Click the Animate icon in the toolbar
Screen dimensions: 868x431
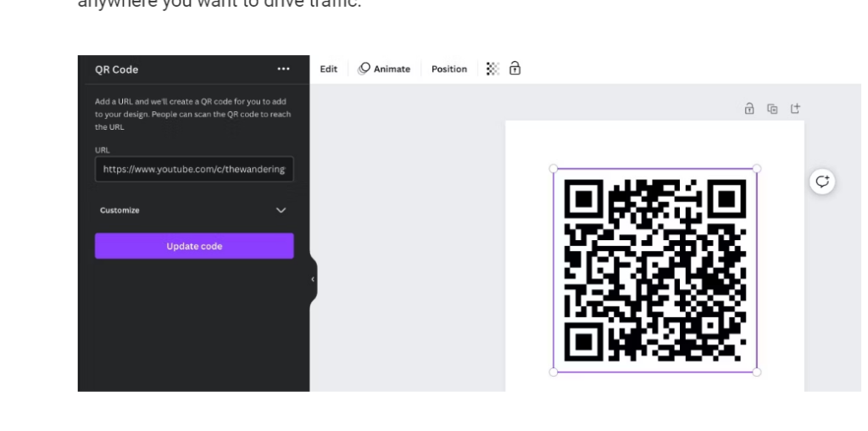[x=364, y=69]
